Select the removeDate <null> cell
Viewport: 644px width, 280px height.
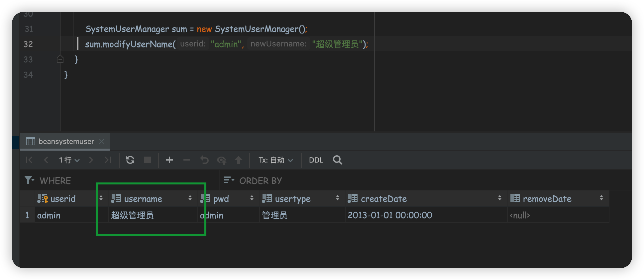(x=558, y=215)
